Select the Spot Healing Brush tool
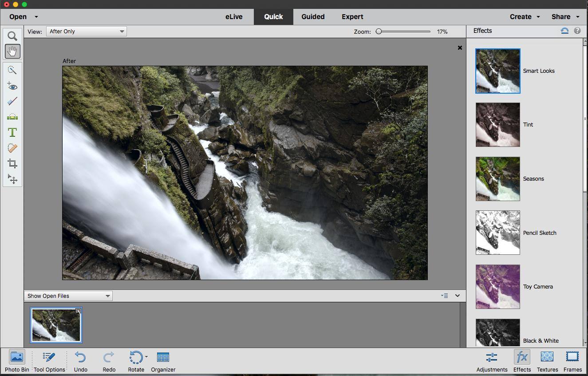Screen dimensions: 588x376 pyautogui.click(x=12, y=148)
